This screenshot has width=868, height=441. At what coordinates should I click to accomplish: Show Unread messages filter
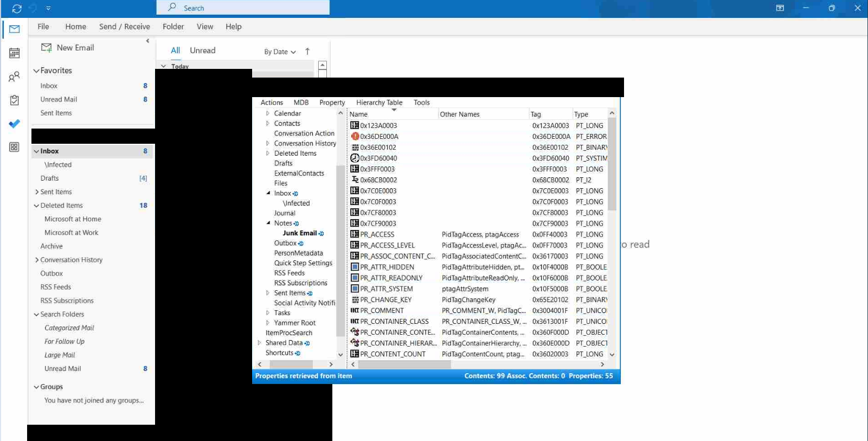click(x=203, y=50)
